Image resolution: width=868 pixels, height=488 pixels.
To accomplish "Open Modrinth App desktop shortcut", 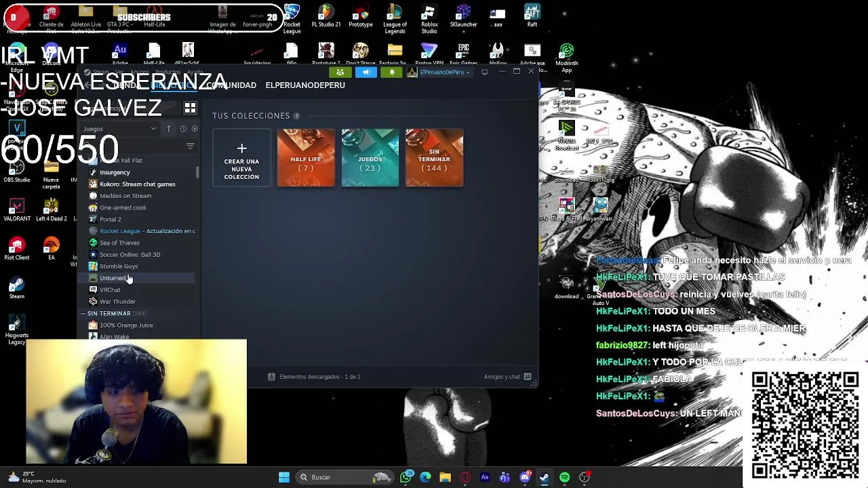I will pyautogui.click(x=566, y=58).
